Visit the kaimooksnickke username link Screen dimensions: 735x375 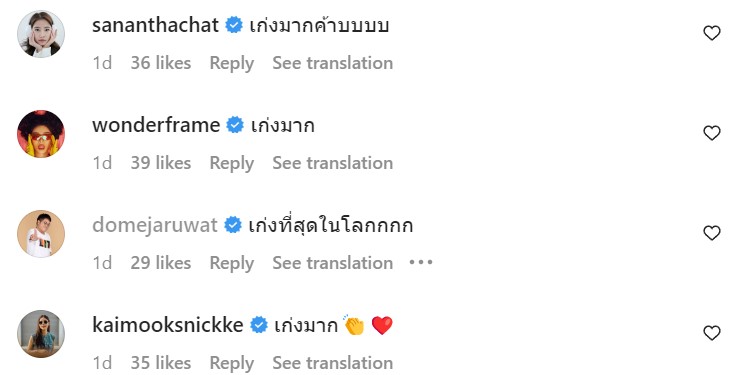tap(168, 325)
